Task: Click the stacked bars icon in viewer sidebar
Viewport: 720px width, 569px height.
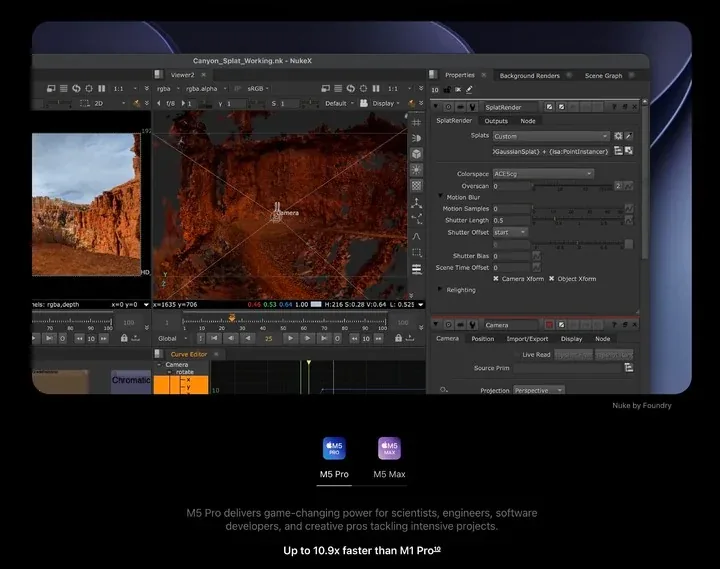Action: click(416, 269)
